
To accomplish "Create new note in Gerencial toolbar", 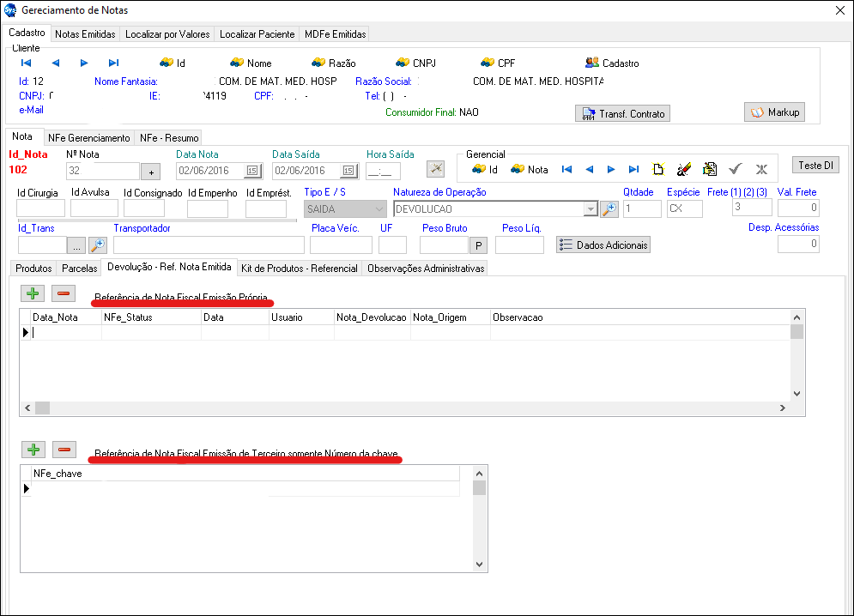I will [x=658, y=169].
